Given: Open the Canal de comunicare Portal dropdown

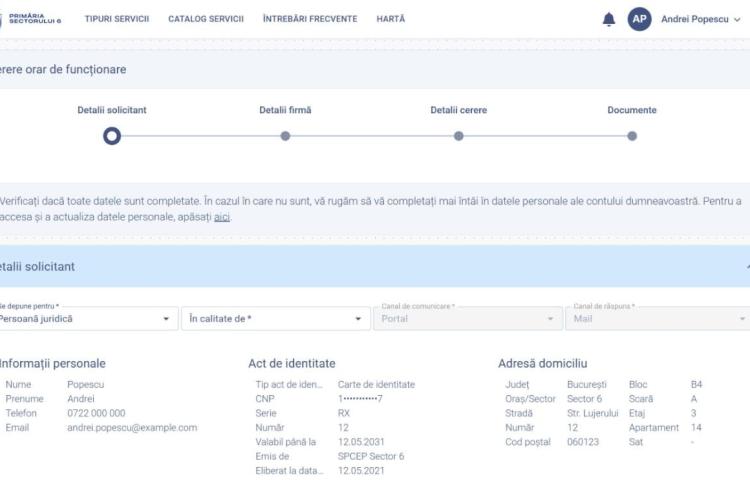Looking at the screenshot, I should coord(468,319).
